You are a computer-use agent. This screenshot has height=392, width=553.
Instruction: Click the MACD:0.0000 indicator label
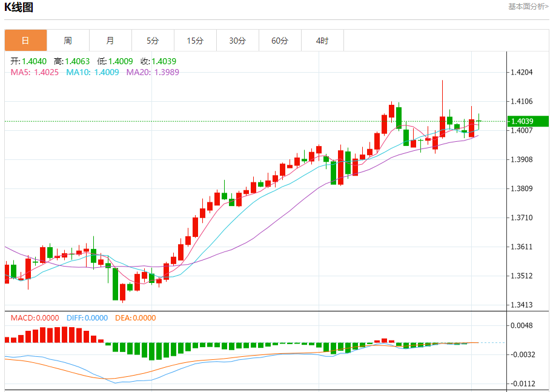pos(35,318)
